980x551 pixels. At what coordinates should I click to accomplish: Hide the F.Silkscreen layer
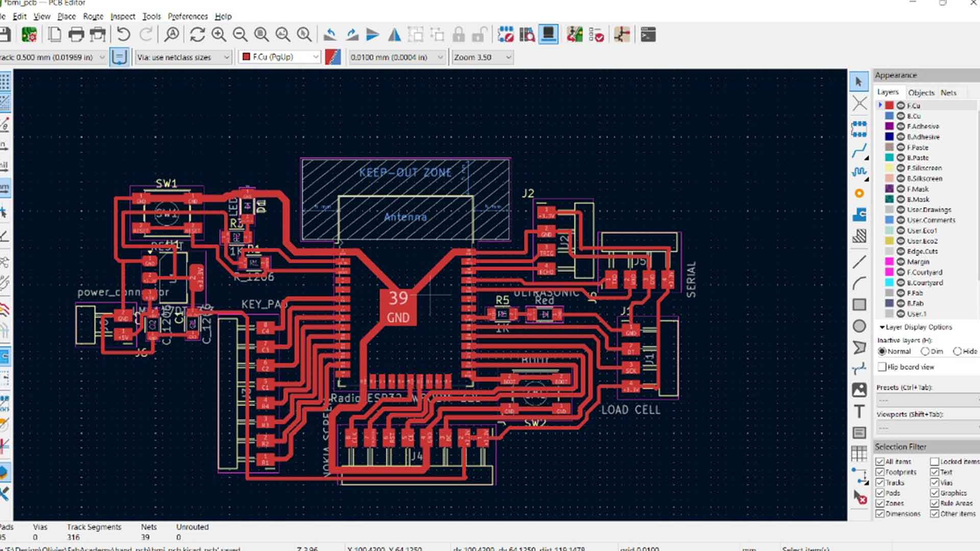click(x=901, y=168)
